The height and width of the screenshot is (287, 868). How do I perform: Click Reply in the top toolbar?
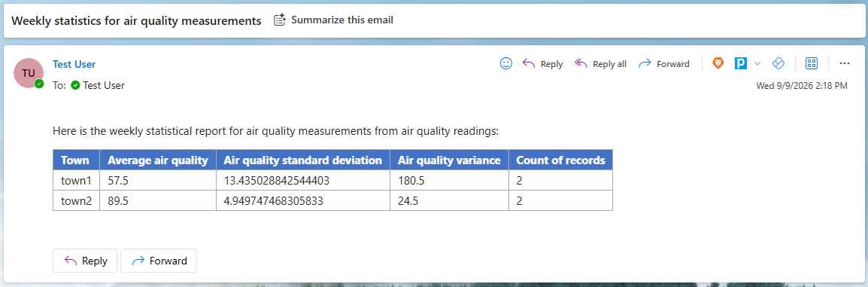coord(542,64)
